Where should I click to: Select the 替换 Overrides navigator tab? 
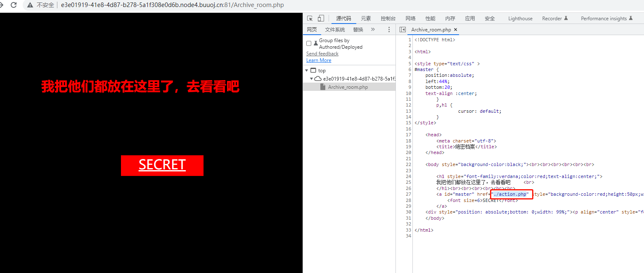point(358,30)
